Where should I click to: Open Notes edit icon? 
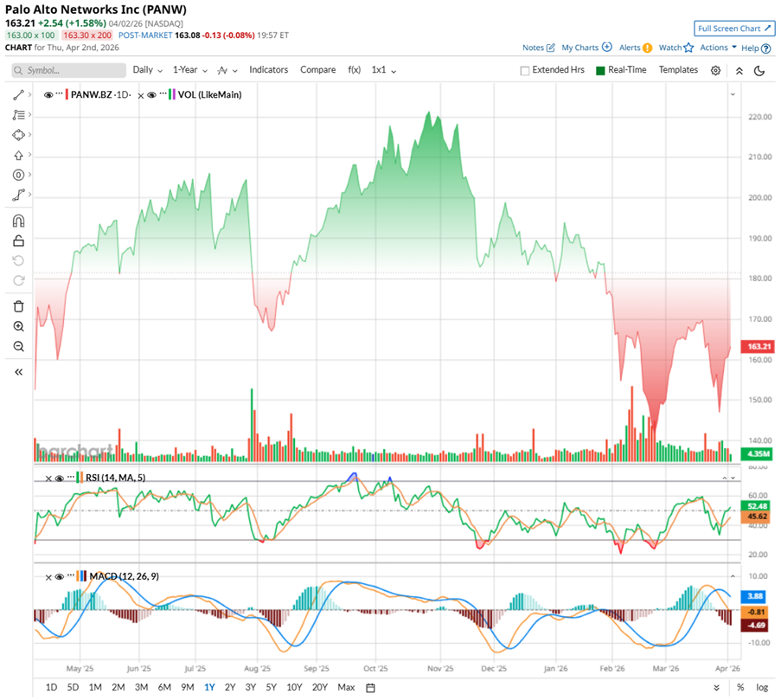[550, 48]
